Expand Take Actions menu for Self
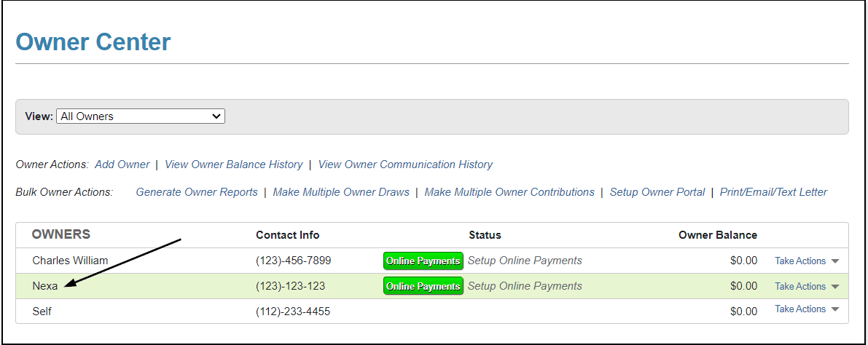The height and width of the screenshot is (345, 868). pyautogui.click(x=806, y=309)
